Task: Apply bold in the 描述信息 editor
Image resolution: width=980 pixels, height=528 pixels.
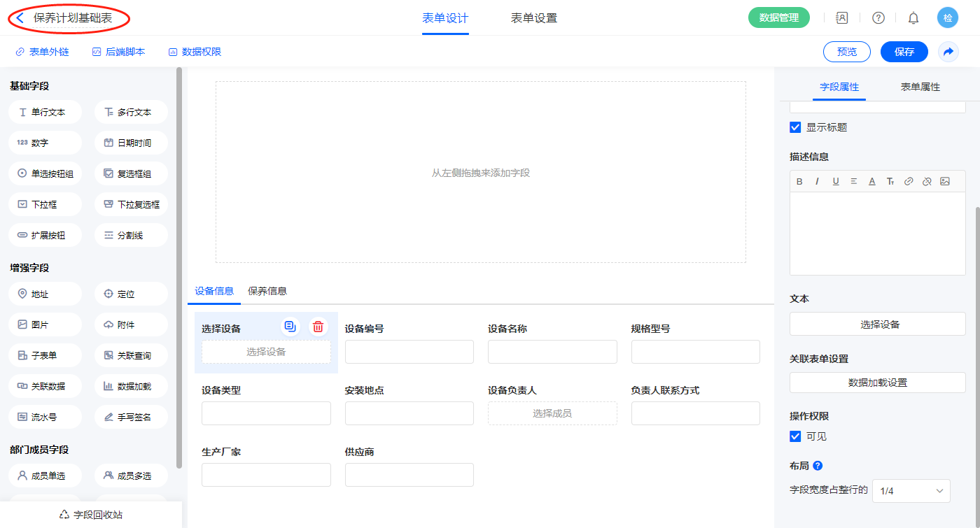Action: (799, 181)
